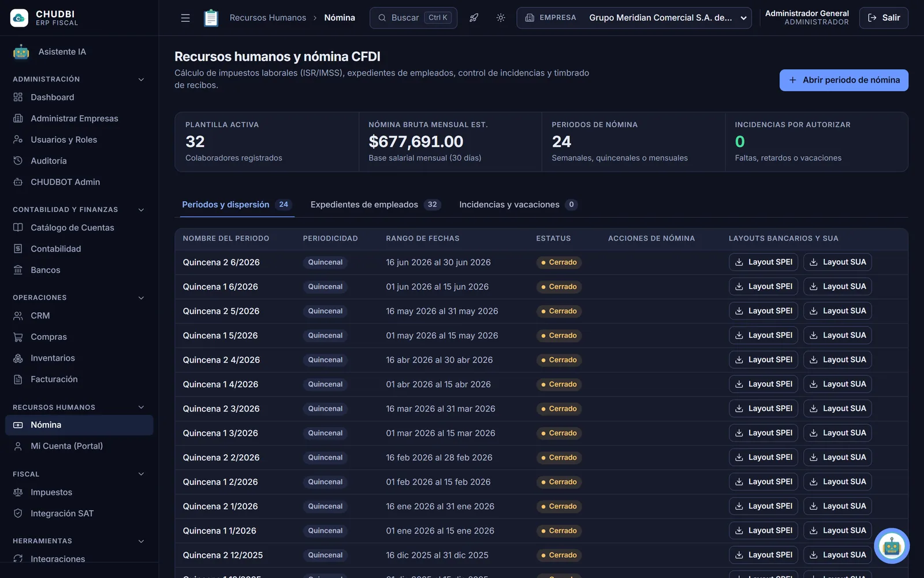Download Layout SUA for Quincena 1 5/2026

[837, 335]
